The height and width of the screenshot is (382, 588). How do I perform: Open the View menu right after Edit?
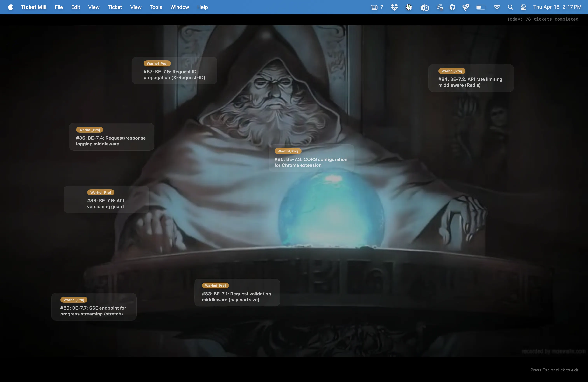coord(94,7)
